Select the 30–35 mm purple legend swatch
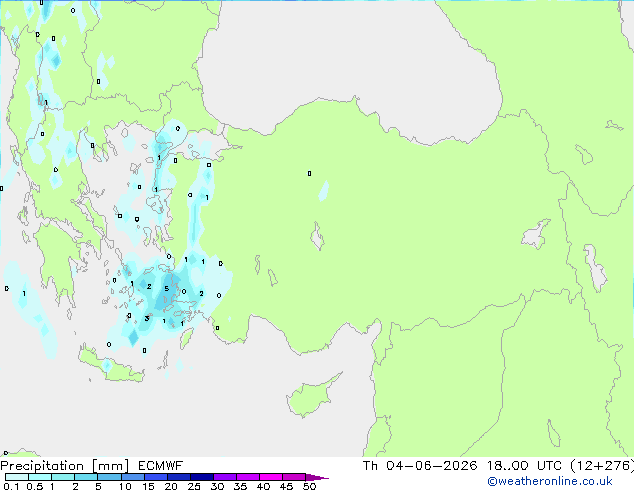 [225, 477]
